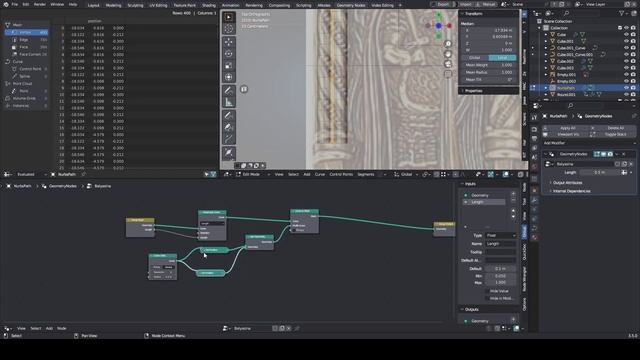
Task: Switch to Geometry Nodes workspace tab
Action: coord(351,5)
